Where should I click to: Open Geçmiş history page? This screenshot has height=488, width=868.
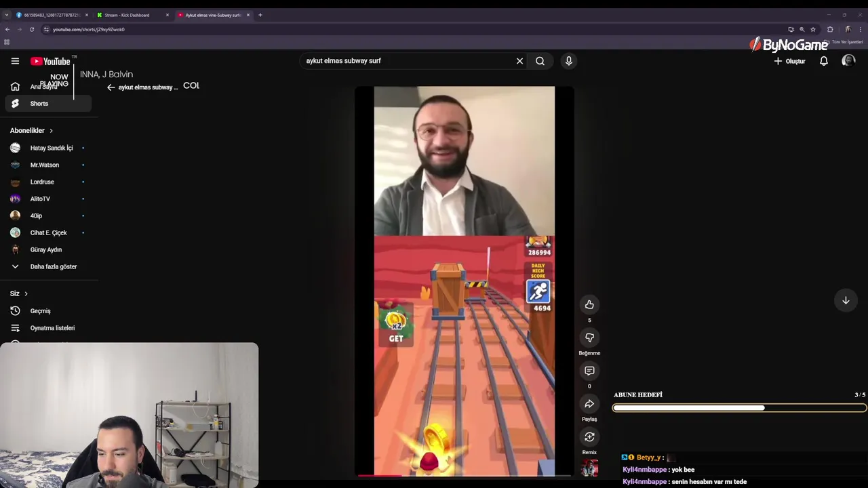pos(48,311)
